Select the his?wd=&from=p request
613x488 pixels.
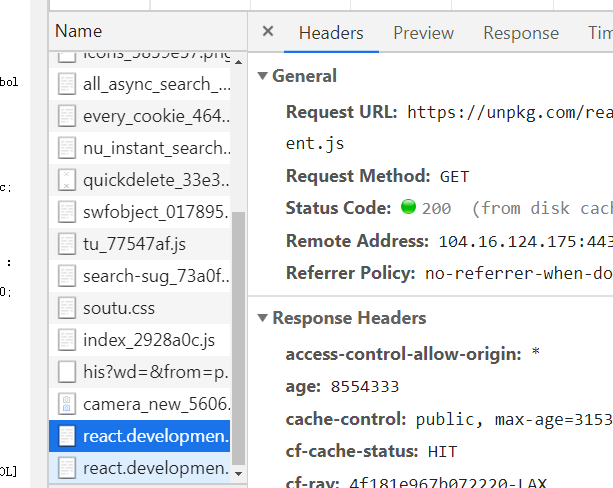click(x=140, y=372)
